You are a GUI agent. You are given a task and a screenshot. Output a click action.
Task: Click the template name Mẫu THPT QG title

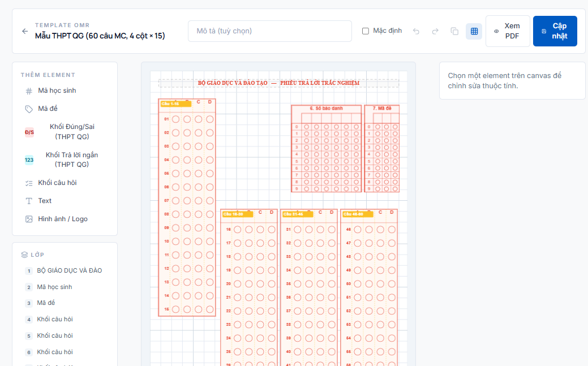pyautogui.click(x=100, y=36)
